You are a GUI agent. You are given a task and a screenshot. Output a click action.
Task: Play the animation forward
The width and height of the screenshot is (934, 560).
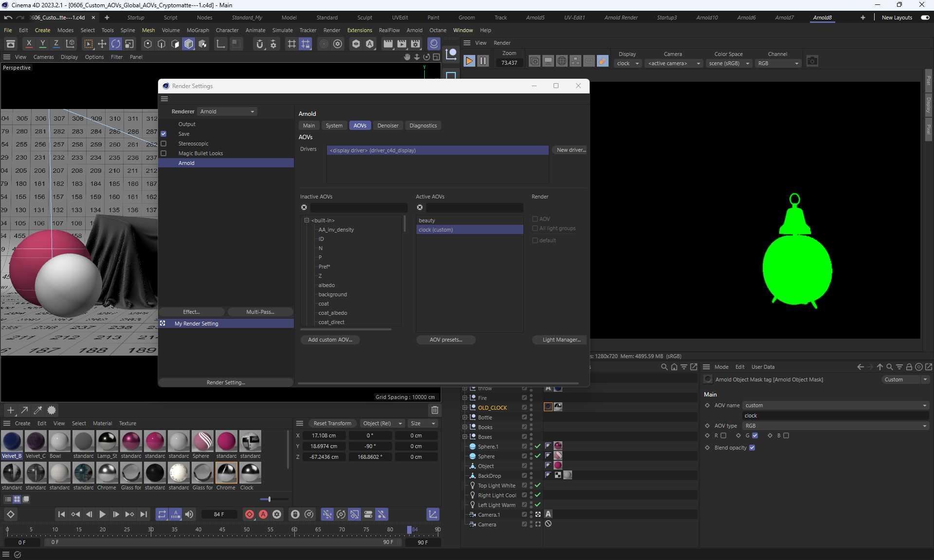[x=102, y=514]
